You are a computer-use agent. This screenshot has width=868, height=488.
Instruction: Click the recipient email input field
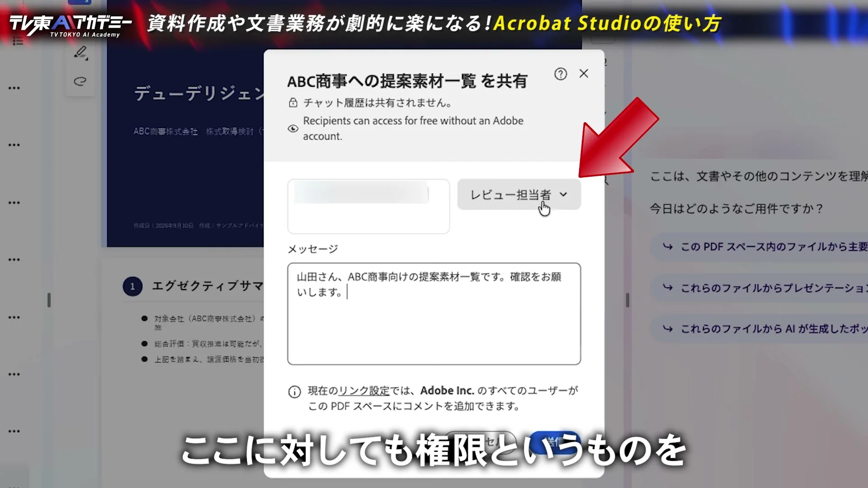368,206
